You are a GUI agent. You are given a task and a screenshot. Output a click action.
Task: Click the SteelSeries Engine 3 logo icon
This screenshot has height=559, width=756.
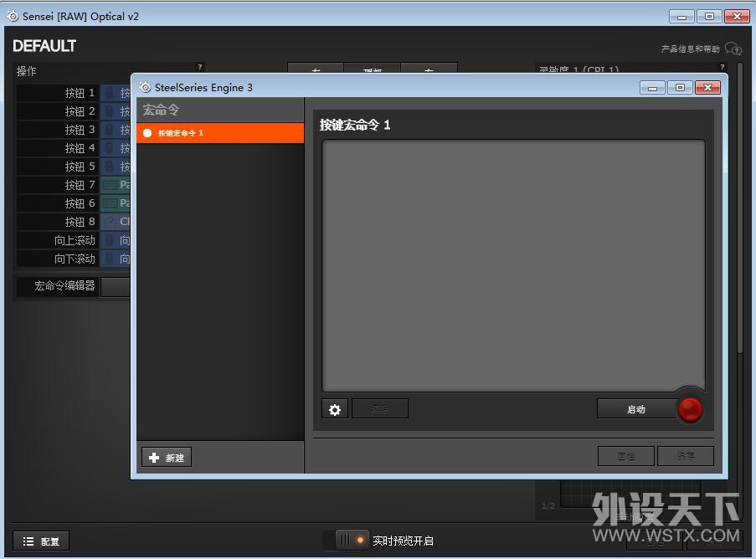pos(145,87)
